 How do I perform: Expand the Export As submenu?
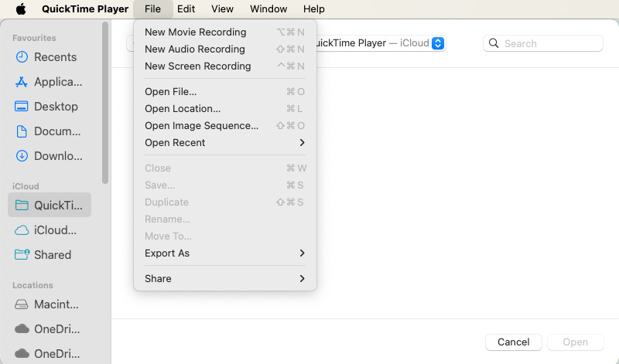point(225,253)
